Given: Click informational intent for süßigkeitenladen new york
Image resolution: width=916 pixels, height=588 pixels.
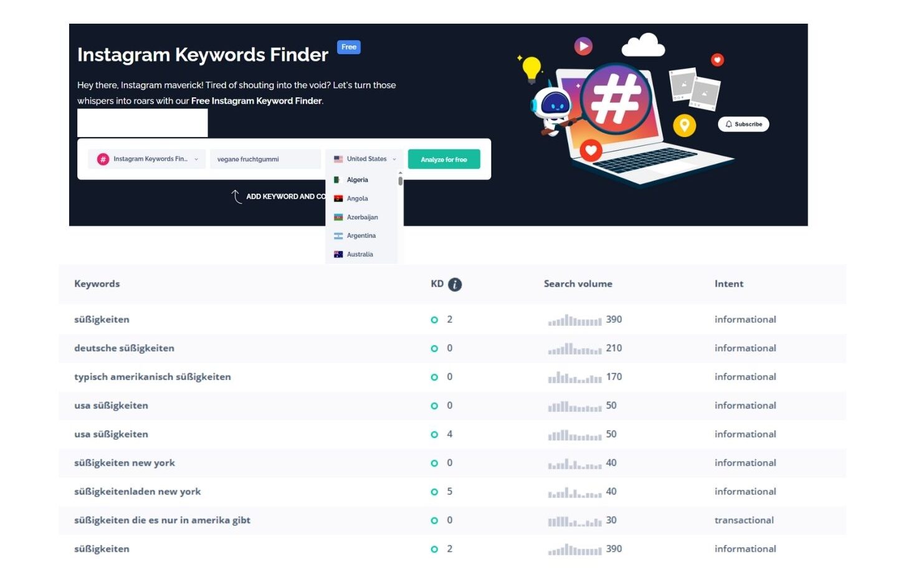Looking at the screenshot, I should pos(745,492).
